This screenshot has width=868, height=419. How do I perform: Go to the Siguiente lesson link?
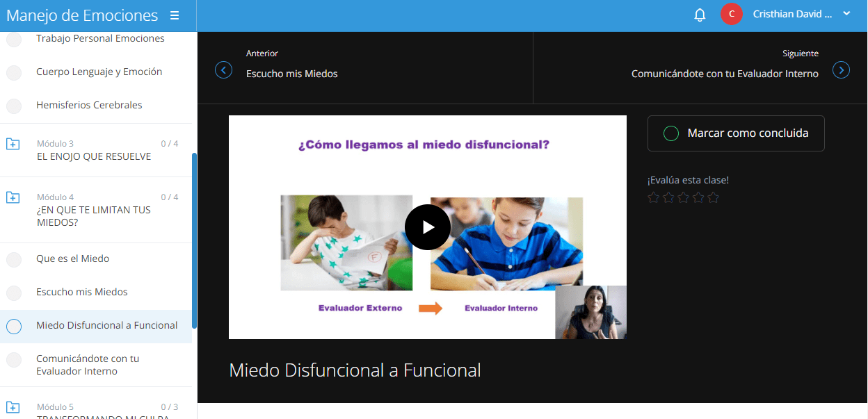tap(724, 74)
